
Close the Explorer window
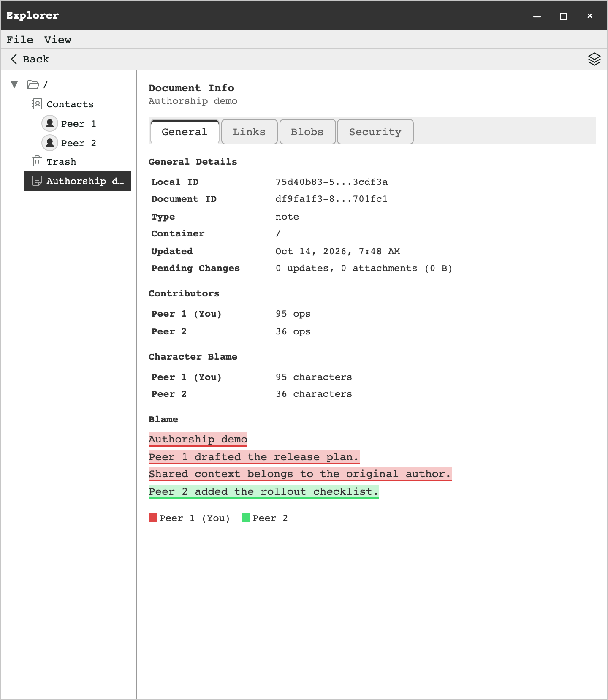click(x=590, y=16)
